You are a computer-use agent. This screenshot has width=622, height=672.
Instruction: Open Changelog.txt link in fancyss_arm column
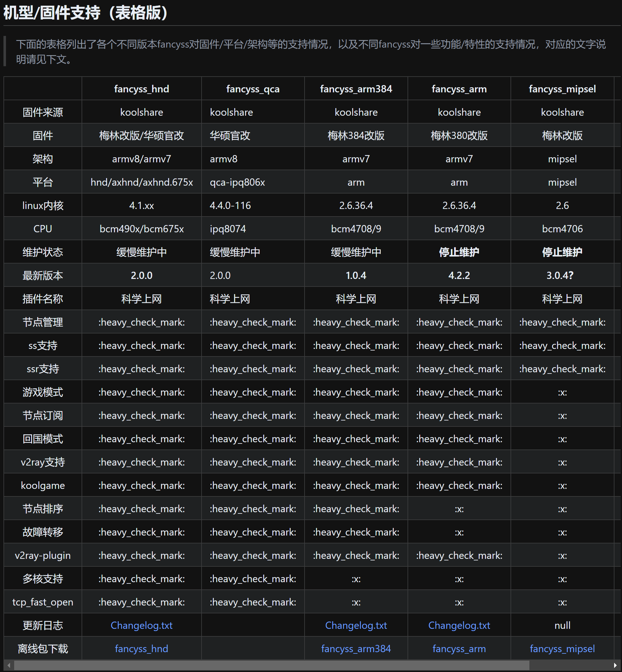click(x=459, y=626)
